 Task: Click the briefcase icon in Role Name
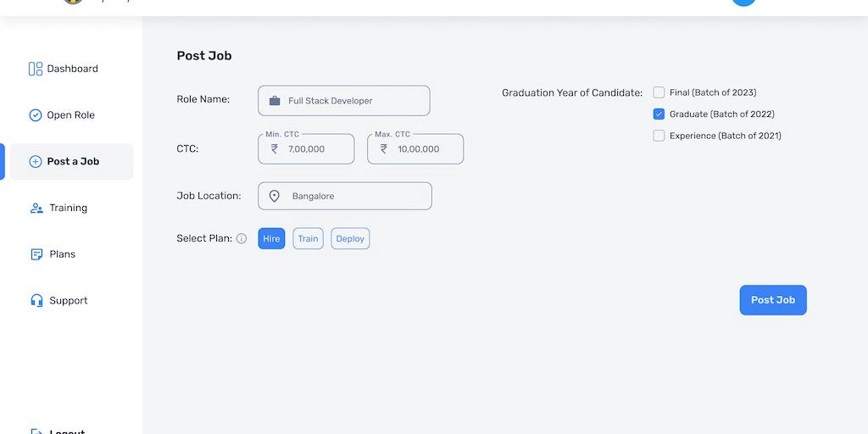point(275,101)
